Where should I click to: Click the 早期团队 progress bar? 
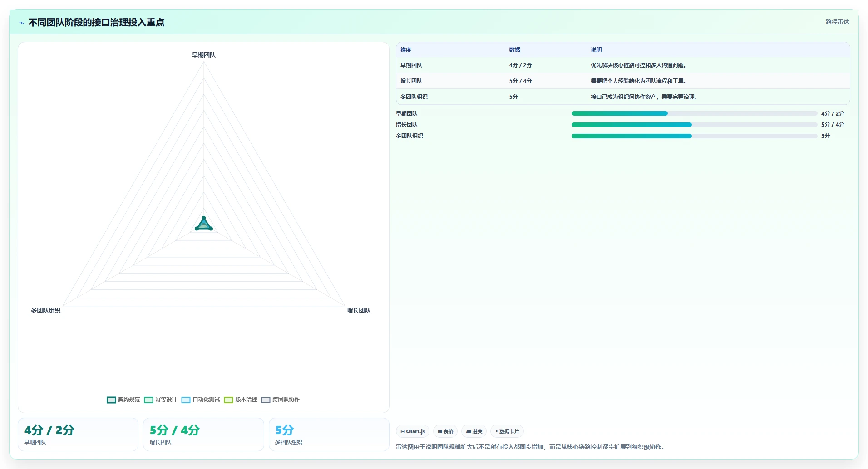694,113
